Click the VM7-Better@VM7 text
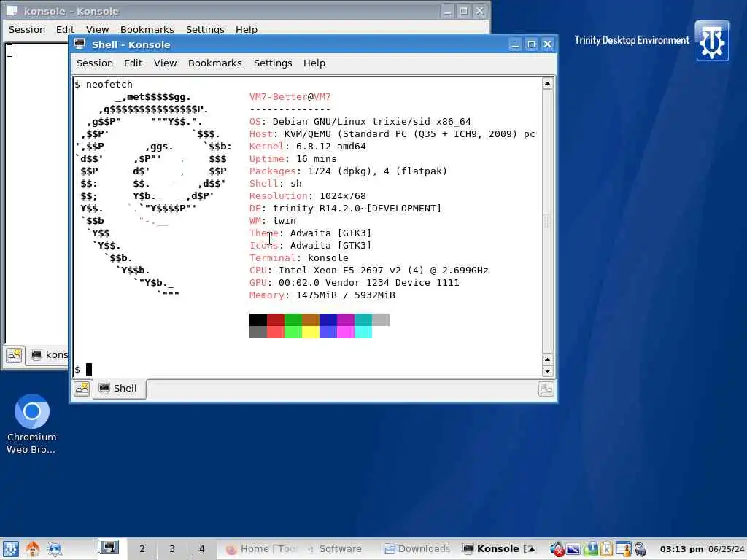Screen dimensions: 747x560 [x=290, y=97]
